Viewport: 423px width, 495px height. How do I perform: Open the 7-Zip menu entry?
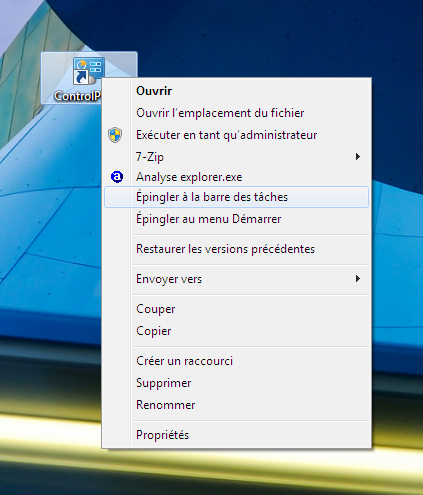click(236, 156)
